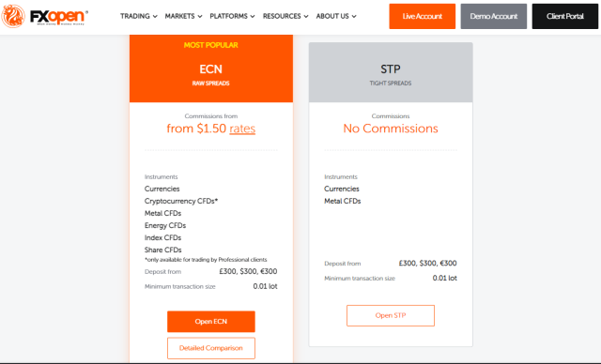Viewport: 601px width, 364px height.
Task: Open the PLATFORMS navigation menu item
Action: tap(228, 16)
